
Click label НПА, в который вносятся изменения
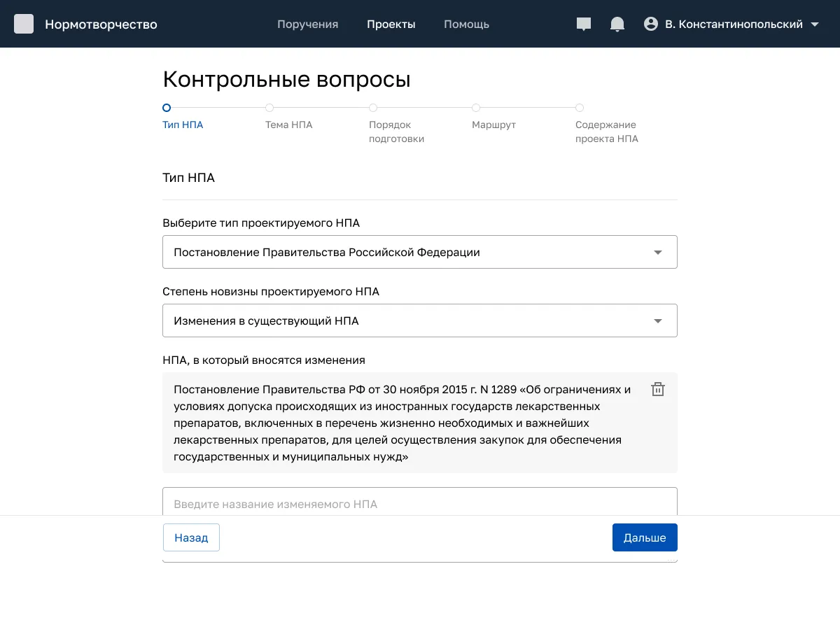click(264, 360)
